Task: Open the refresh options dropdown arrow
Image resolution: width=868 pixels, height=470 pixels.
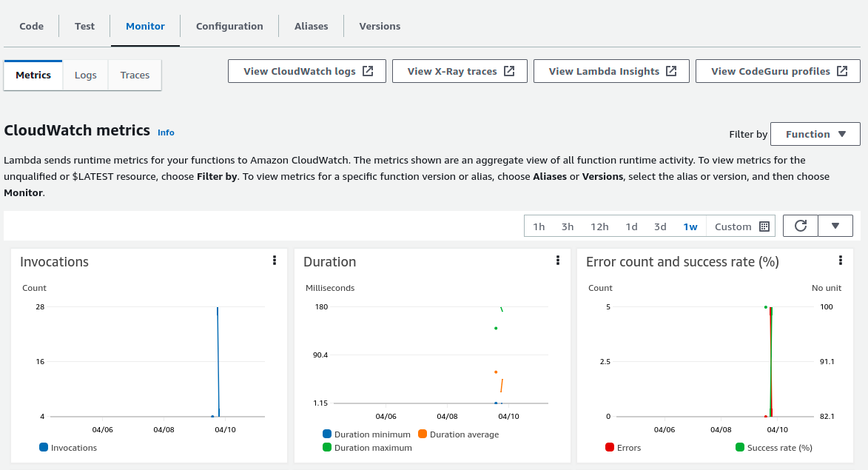Action: tap(835, 226)
